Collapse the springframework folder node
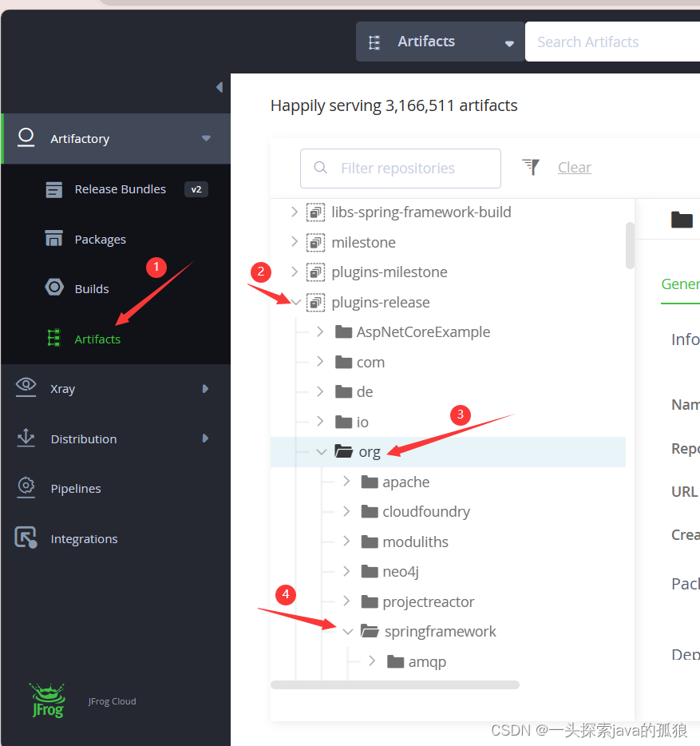 (x=348, y=631)
